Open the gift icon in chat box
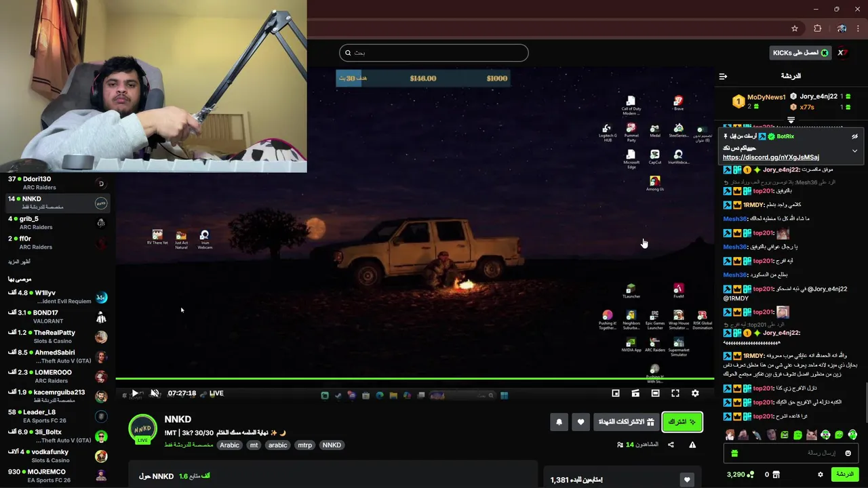 click(734, 453)
